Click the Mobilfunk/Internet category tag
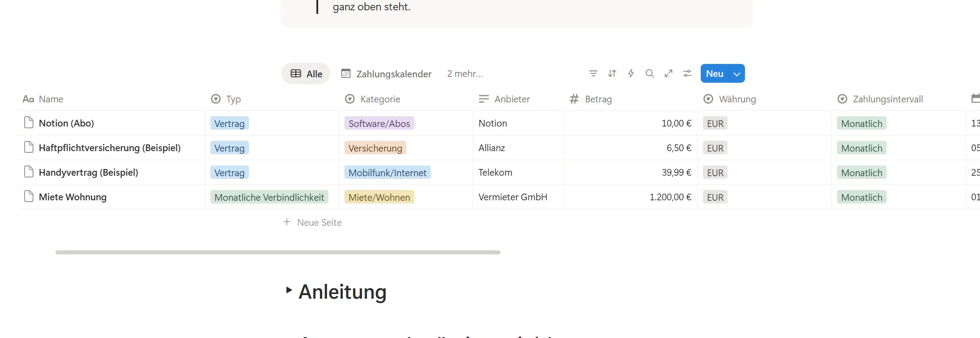Image resolution: width=980 pixels, height=338 pixels. 387,173
